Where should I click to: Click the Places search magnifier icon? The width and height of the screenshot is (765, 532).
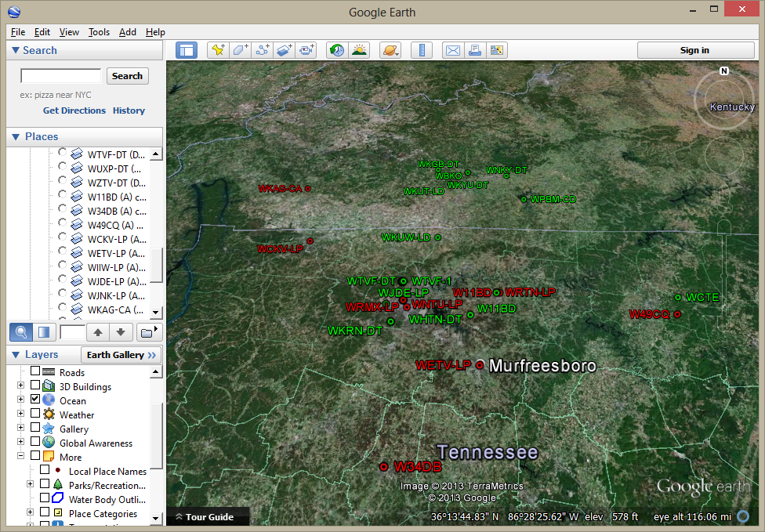click(21, 332)
